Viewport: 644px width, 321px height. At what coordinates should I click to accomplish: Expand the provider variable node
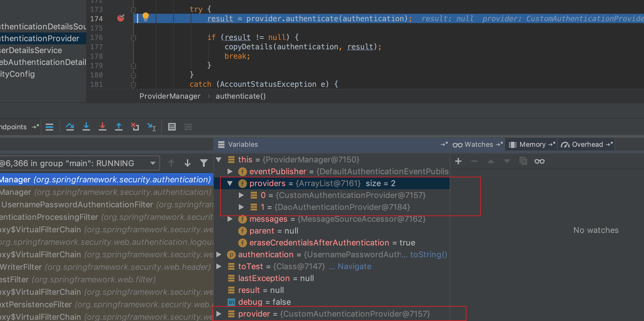(219, 314)
